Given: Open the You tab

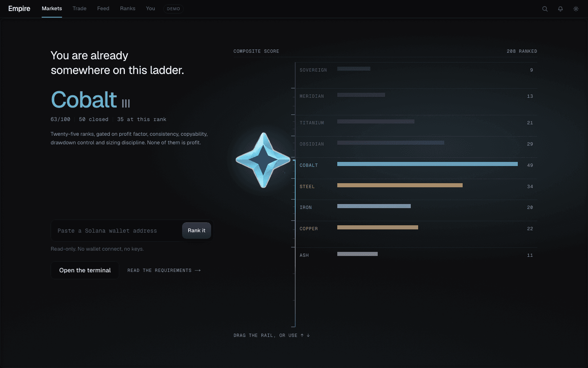Looking at the screenshot, I should (151, 9).
